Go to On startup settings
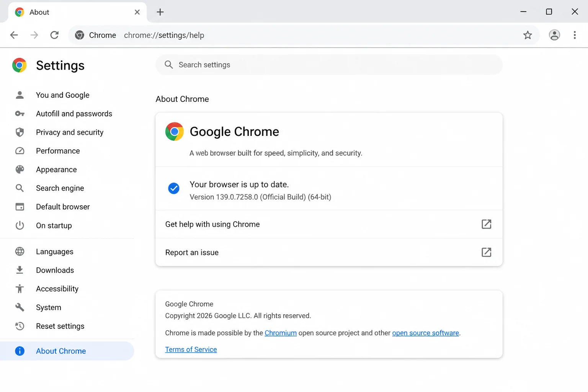Viewport: 588px width, 392px height. coord(54,225)
